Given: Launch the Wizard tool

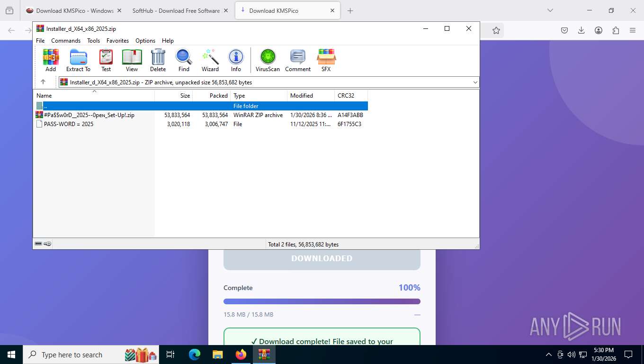Looking at the screenshot, I should 210,60.
